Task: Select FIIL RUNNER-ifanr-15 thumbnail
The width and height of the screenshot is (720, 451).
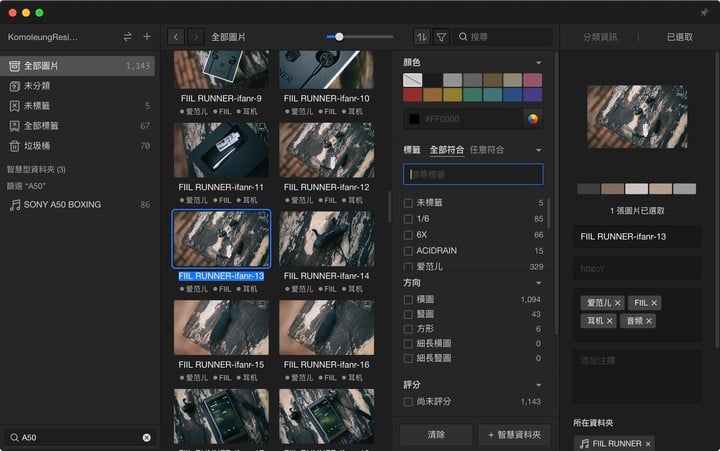Action: [x=221, y=327]
